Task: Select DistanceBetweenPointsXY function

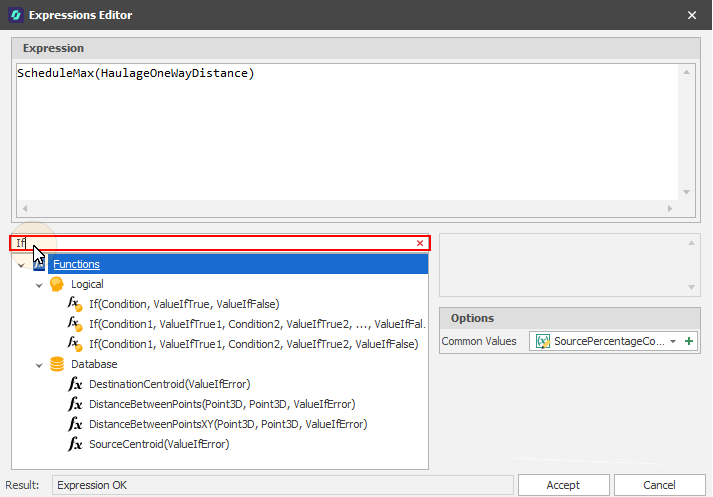Action: click(x=228, y=424)
